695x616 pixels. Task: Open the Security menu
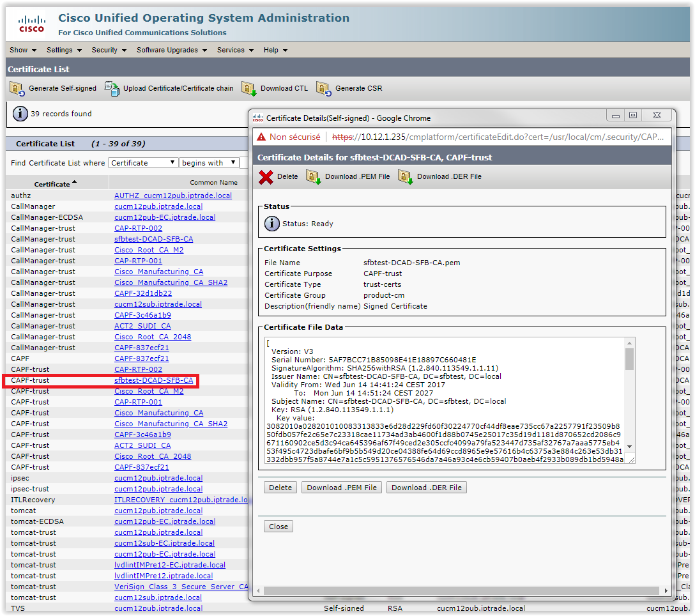click(x=109, y=50)
